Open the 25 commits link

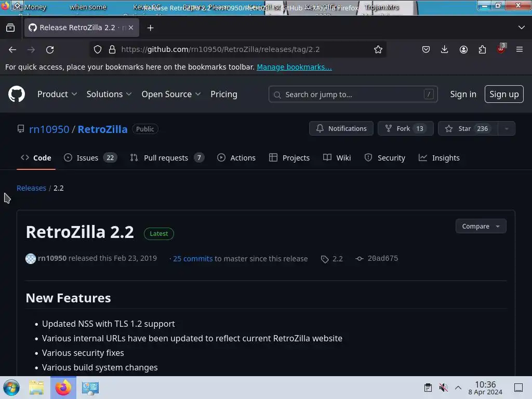(x=193, y=259)
